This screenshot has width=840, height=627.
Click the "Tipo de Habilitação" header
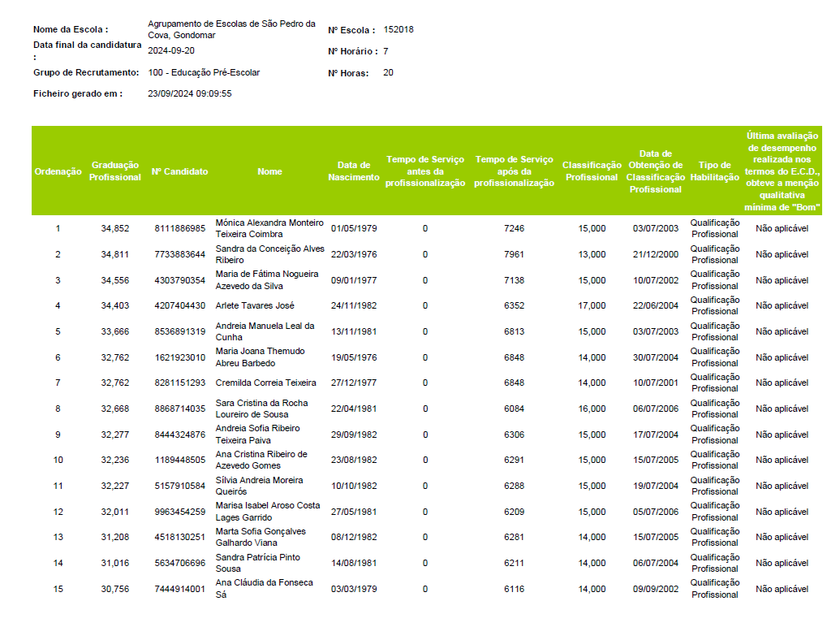coord(714,171)
